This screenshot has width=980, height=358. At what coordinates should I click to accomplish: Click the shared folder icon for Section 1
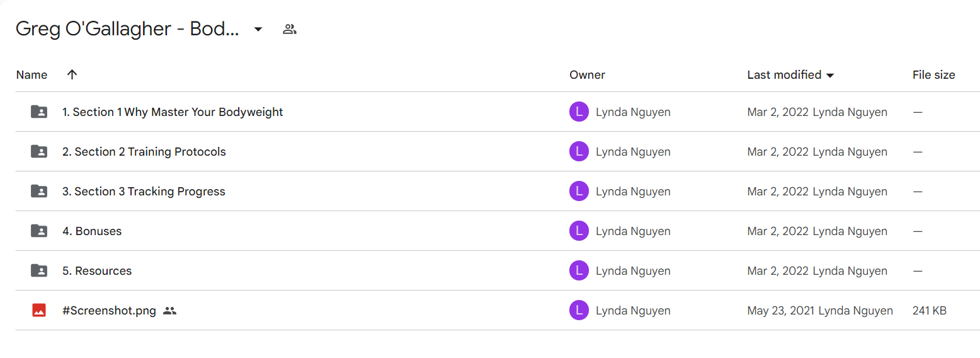coord(39,112)
